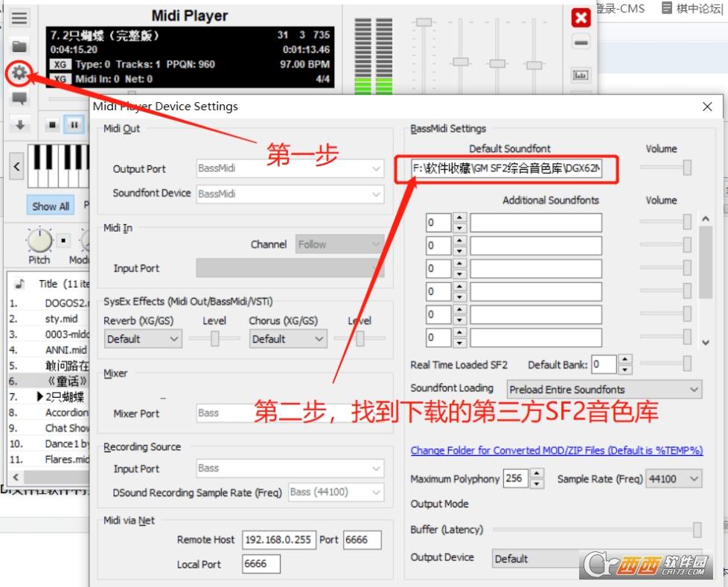
Task: Click the Show All button
Action: [51, 206]
